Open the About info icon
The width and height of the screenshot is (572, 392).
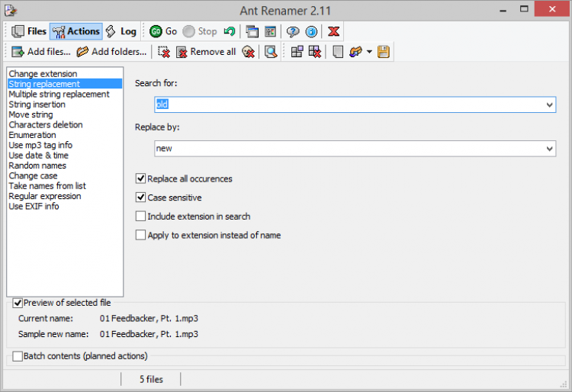pyautogui.click(x=311, y=32)
